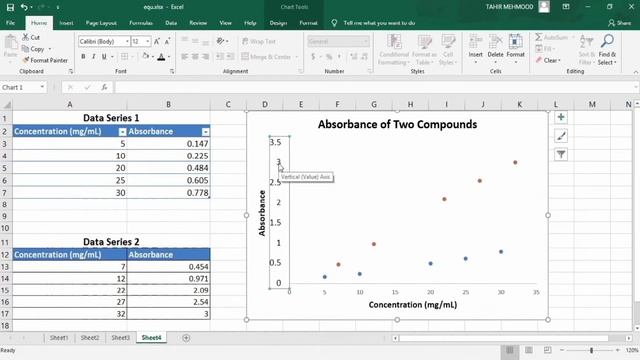Open Find & Select magnifier

click(x=607, y=41)
